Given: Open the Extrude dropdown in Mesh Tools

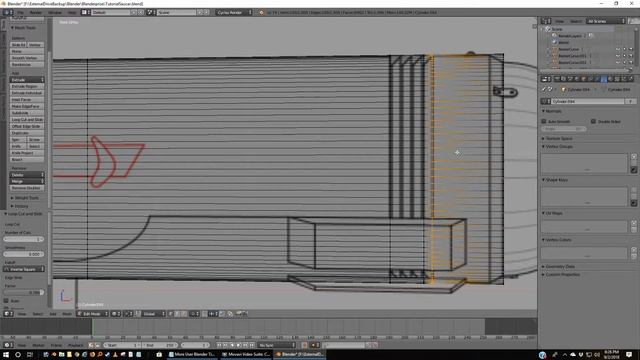Looking at the screenshot, I should click(27, 80).
